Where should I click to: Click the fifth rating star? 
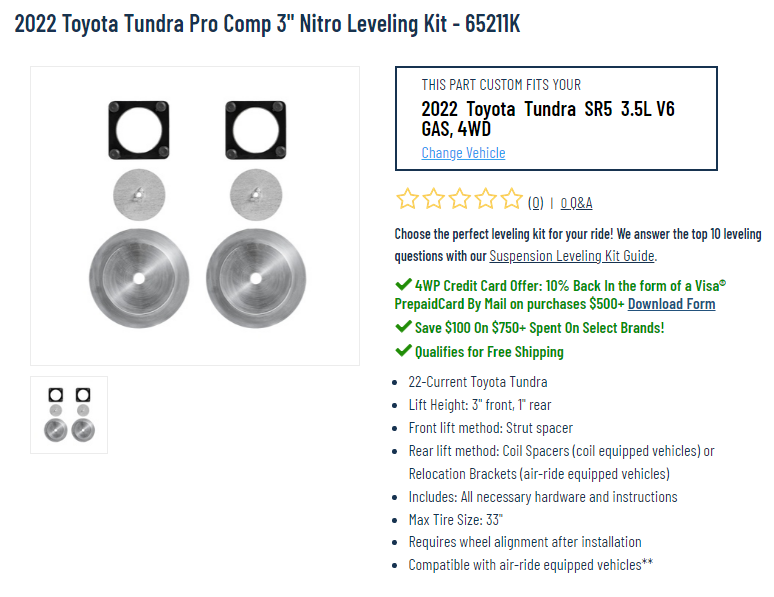(x=511, y=199)
